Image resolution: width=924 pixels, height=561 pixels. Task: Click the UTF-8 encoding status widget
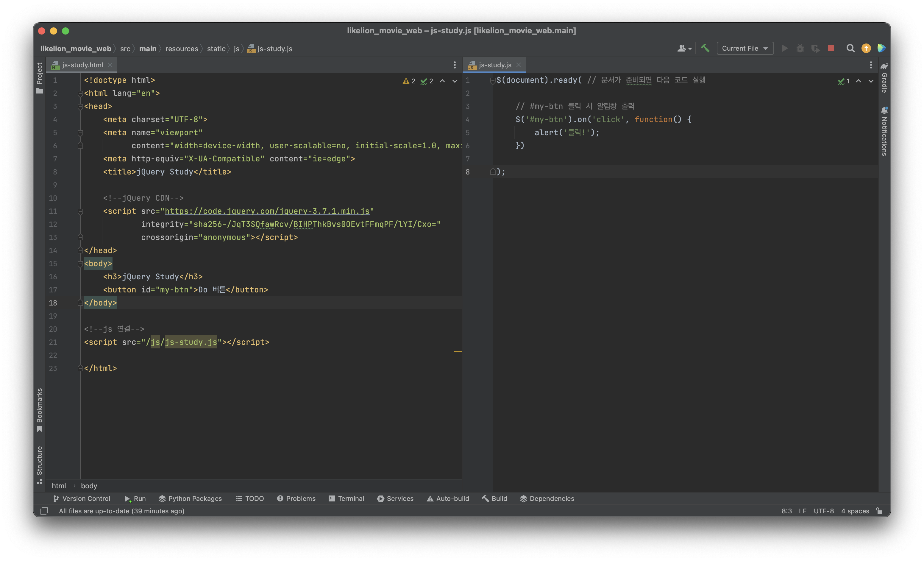(x=823, y=511)
